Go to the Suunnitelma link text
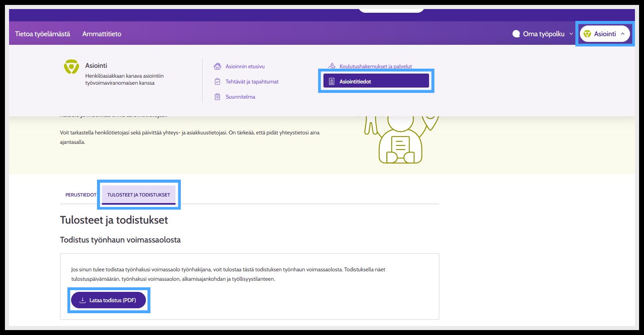644x335 pixels. pos(240,97)
